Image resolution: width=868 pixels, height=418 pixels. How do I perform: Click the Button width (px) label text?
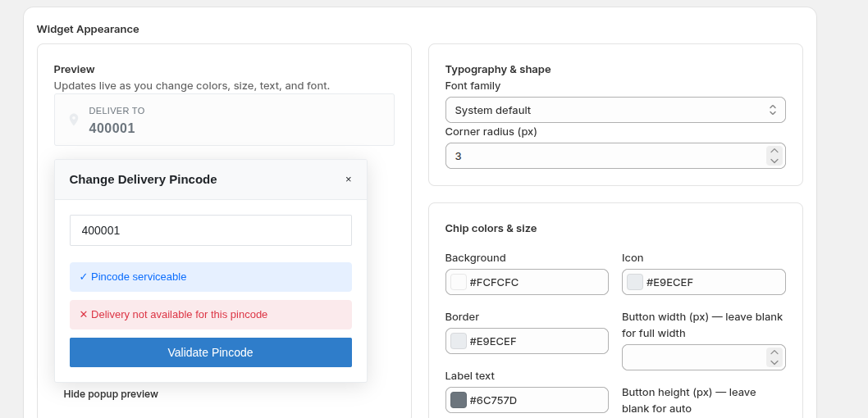point(702,325)
